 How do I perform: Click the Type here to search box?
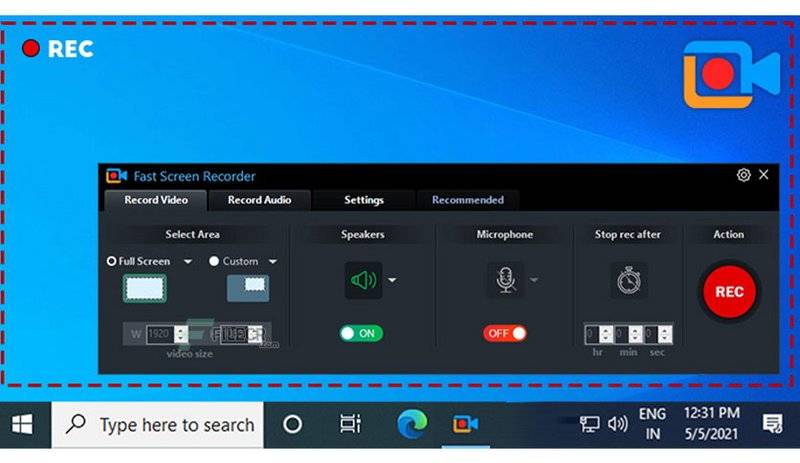pos(158,425)
